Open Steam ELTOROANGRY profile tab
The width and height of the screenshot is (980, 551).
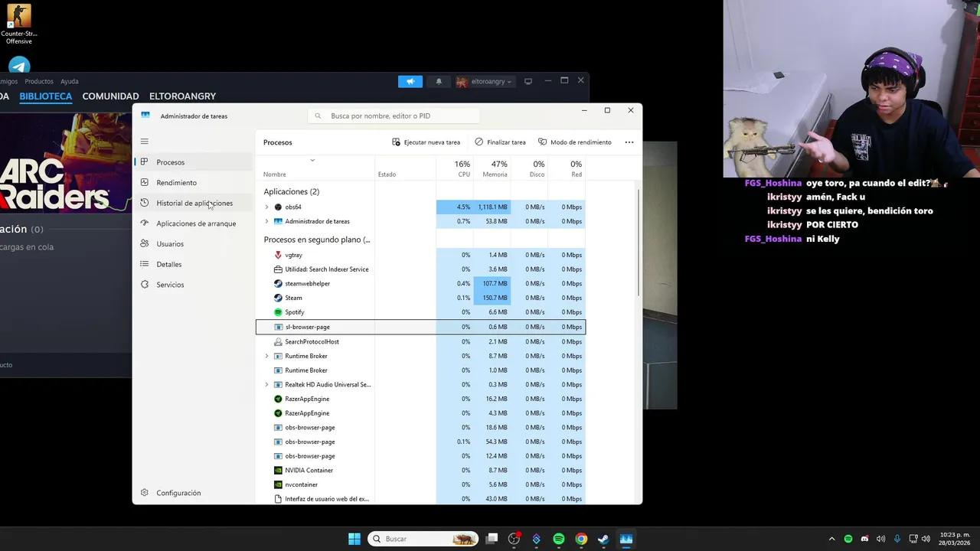click(x=182, y=96)
